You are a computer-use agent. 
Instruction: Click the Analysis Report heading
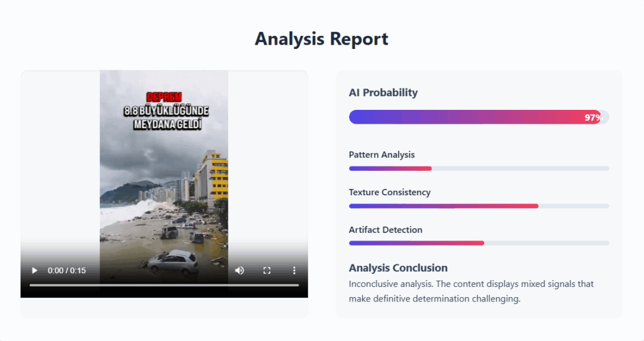[321, 39]
